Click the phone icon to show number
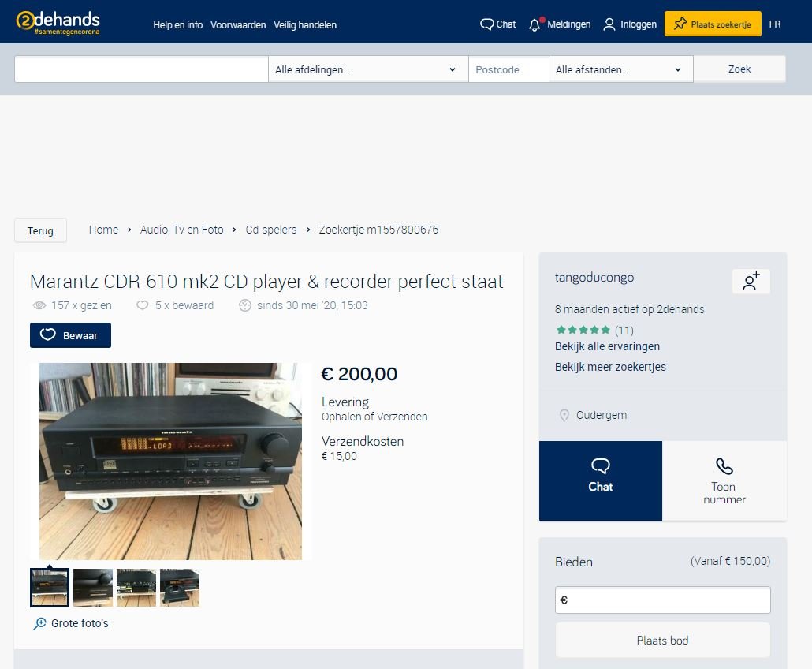Screen dimensions: 812x669 click(724, 466)
